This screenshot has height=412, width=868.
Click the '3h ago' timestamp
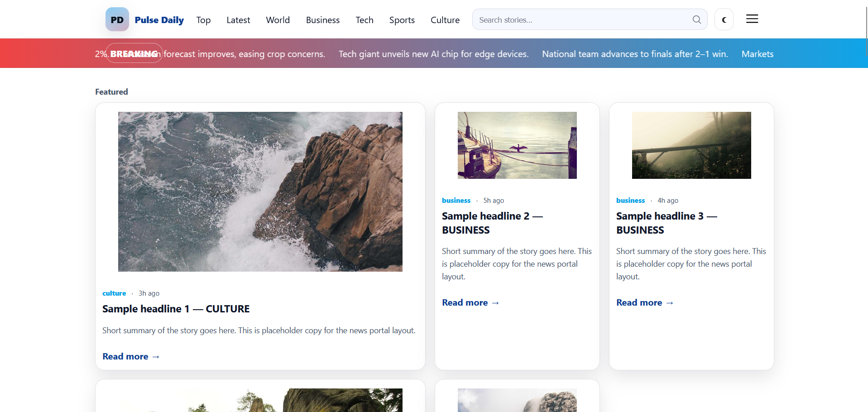[x=149, y=293]
